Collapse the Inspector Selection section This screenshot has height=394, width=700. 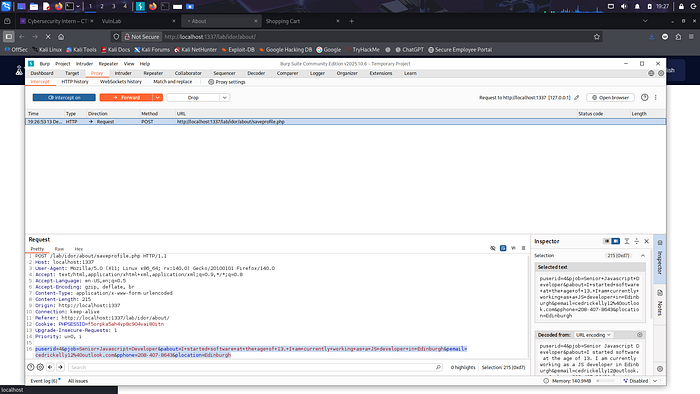point(643,256)
